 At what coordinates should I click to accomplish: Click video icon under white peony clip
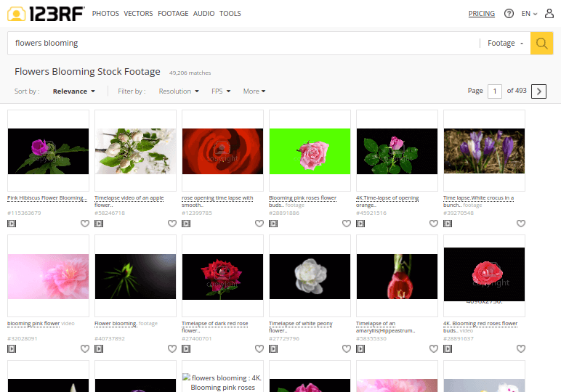(x=273, y=348)
